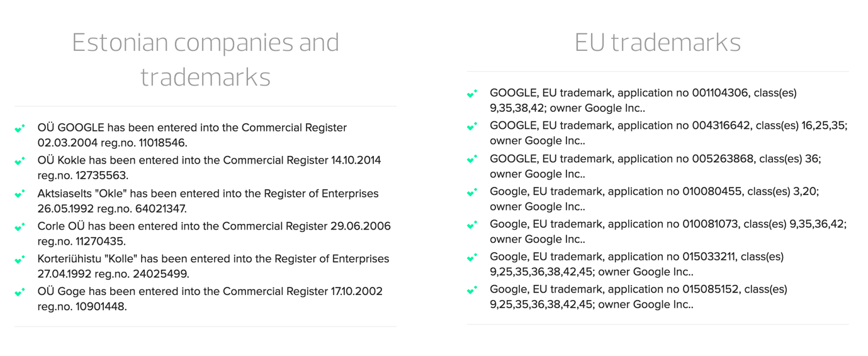The image size is (868, 356).
Task: Click check icon for trademark application 005263868
Action: (472, 159)
